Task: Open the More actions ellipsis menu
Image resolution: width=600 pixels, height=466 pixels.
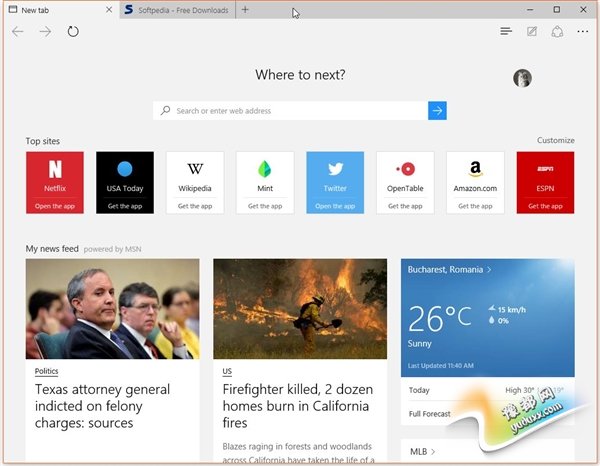Action: [x=583, y=32]
